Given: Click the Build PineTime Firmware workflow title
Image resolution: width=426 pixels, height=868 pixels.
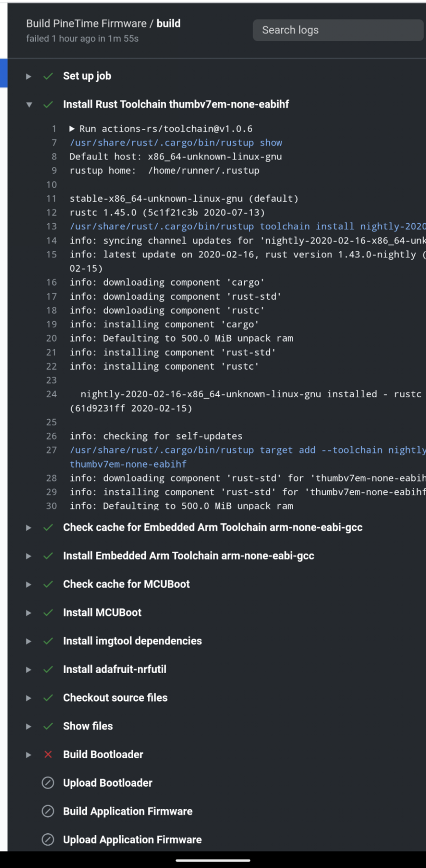Looking at the screenshot, I should click(x=86, y=24).
